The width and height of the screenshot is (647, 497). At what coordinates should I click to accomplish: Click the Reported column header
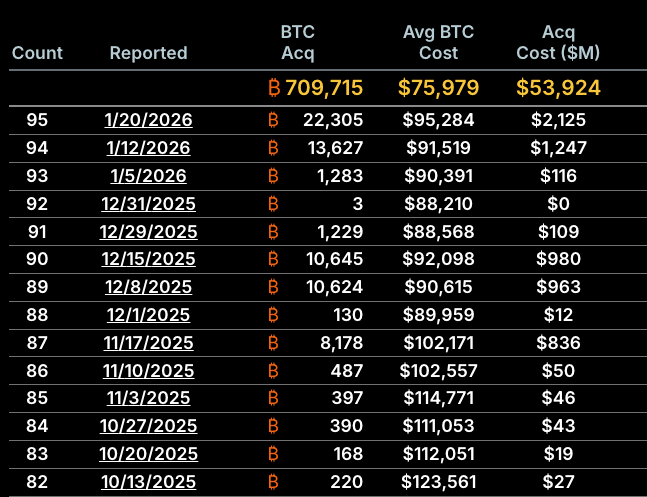point(148,53)
